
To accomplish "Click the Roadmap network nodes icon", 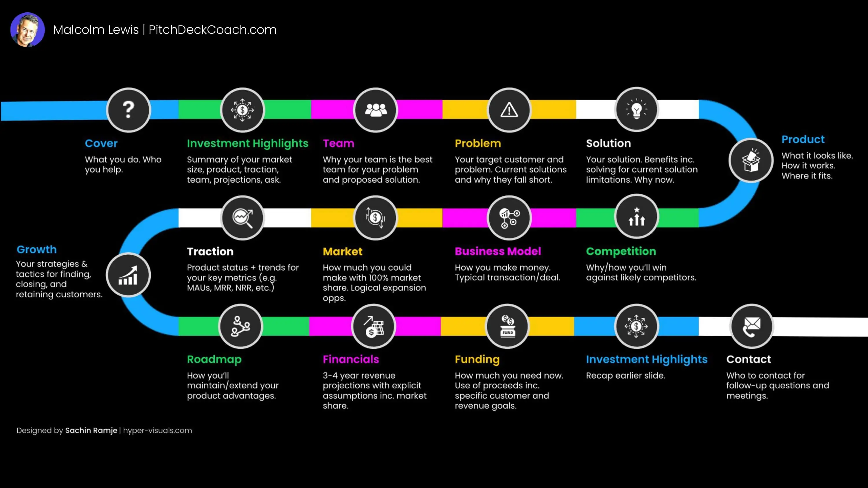I will [x=241, y=325].
